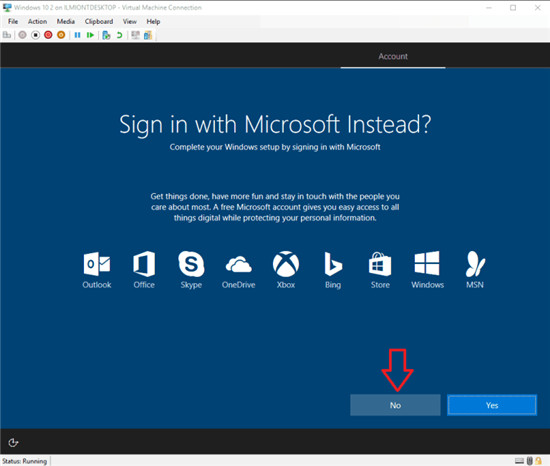The height and width of the screenshot is (466, 550).
Task: Pause the virtual machine
Action: (78, 35)
